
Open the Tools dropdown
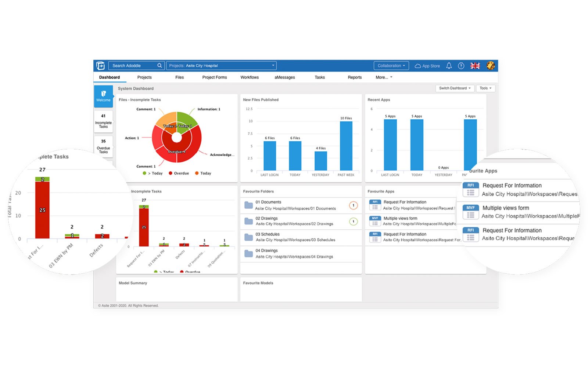(485, 88)
